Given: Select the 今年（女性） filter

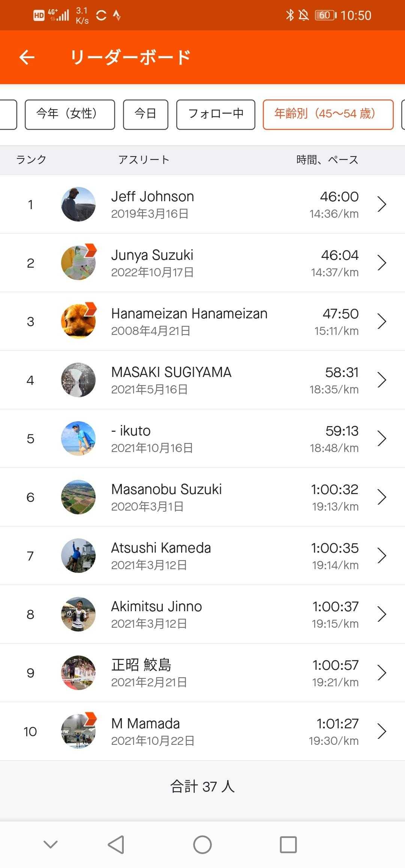Looking at the screenshot, I should pos(70,115).
